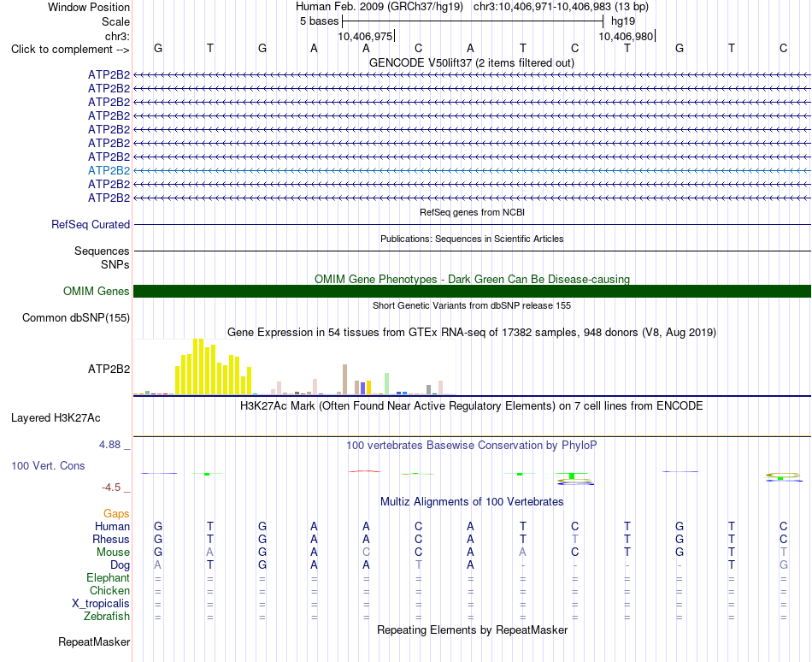Viewport: 812px width, 662px height.
Task: Select the Elephant species row label
Action: click(109, 577)
